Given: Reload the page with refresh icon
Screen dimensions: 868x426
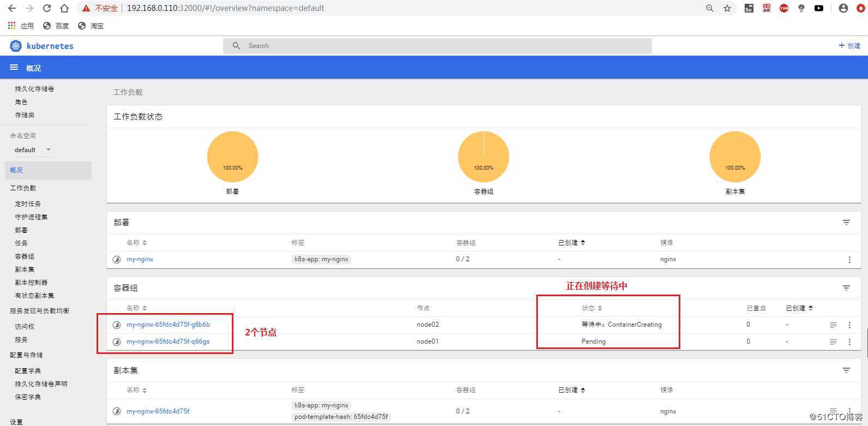Looking at the screenshot, I should coord(47,8).
